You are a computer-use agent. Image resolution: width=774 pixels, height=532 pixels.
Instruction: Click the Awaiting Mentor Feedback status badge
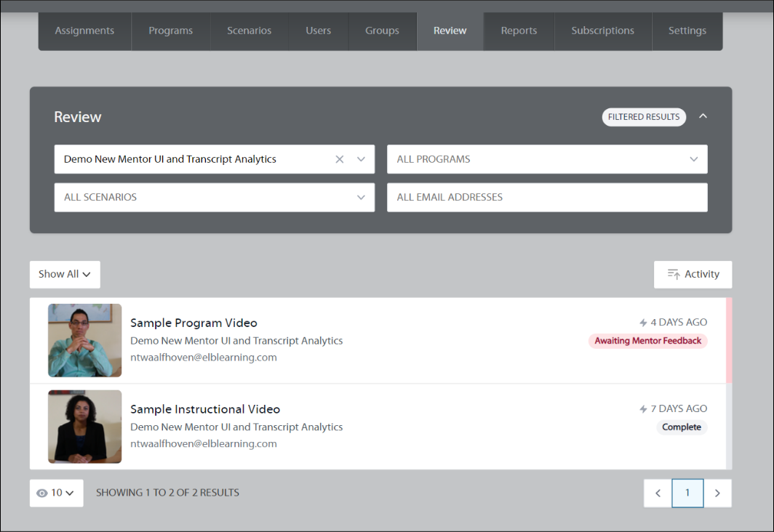(647, 341)
